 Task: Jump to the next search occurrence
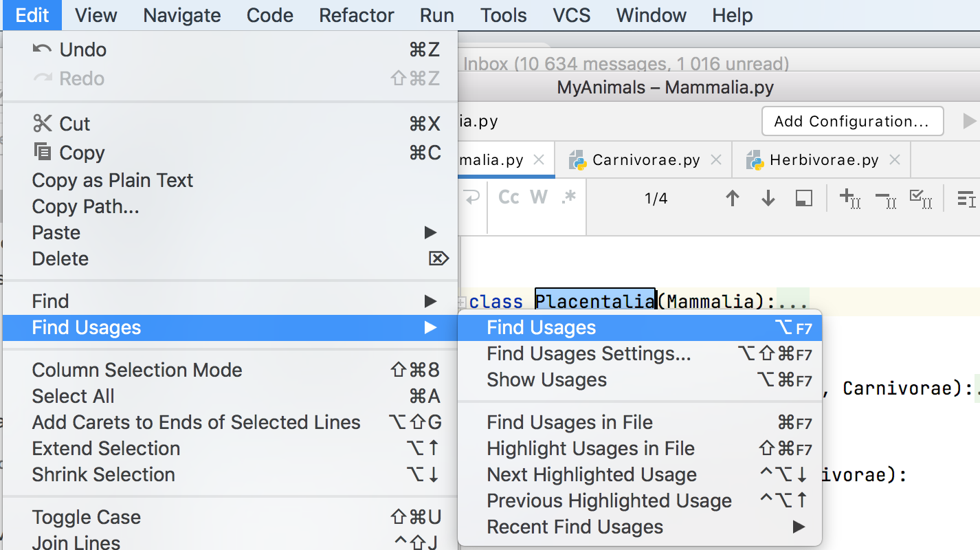point(769,199)
